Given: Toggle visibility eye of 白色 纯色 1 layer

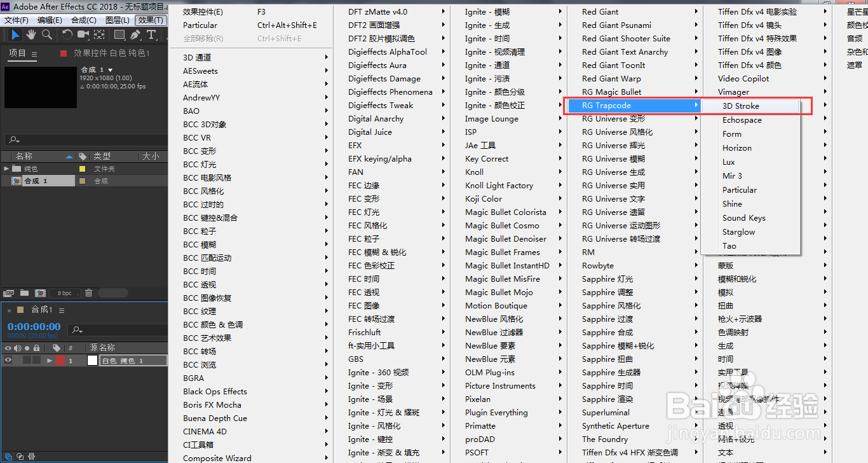Looking at the screenshot, I should (x=8, y=361).
